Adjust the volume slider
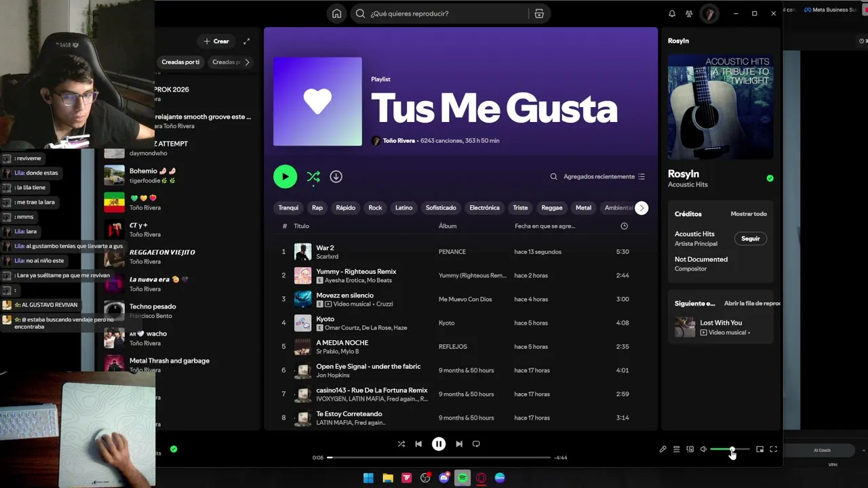This screenshot has width=868, height=488. click(x=730, y=449)
